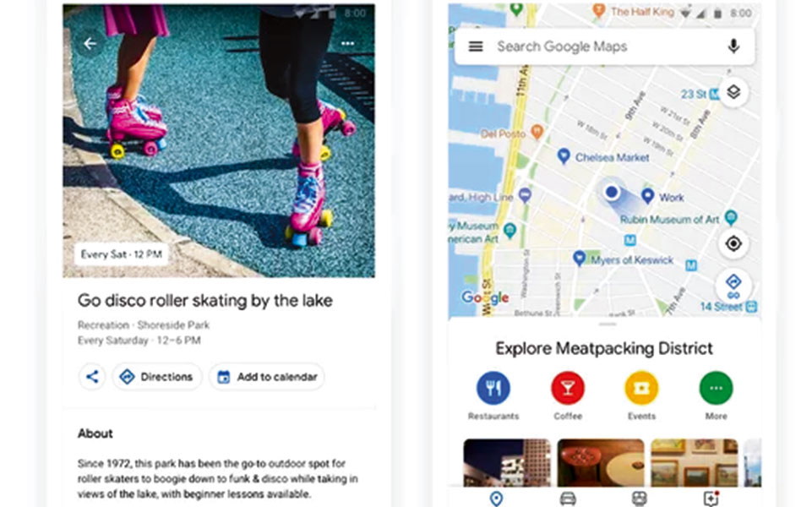
Task: Tap the microphone voice search icon
Action: pyautogui.click(x=733, y=46)
